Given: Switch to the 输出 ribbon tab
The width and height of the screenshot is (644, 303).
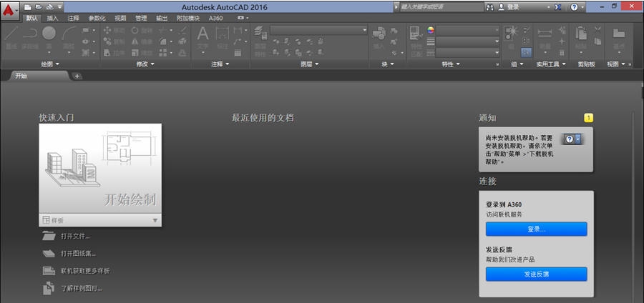Looking at the screenshot, I should [162, 18].
